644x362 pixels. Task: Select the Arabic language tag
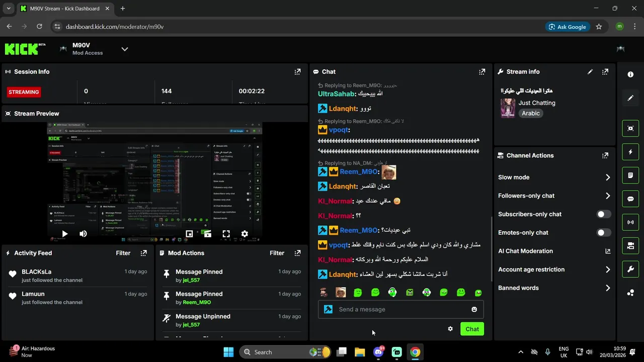tap(531, 114)
